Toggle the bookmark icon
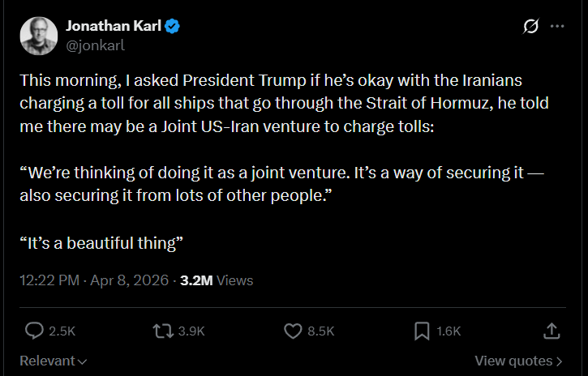This screenshot has width=588, height=376. pos(422,331)
